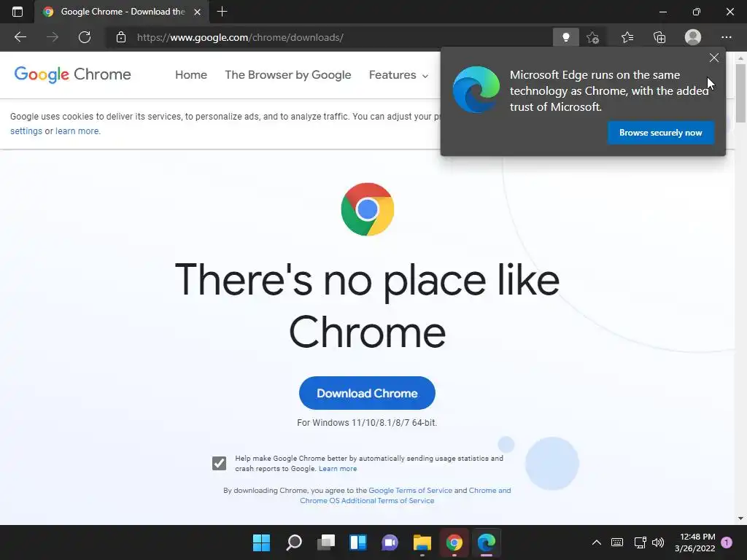Viewport: 747px width, 560px height.
Task: Click the large Chrome logo on page
Action: (x=368, y=209)
